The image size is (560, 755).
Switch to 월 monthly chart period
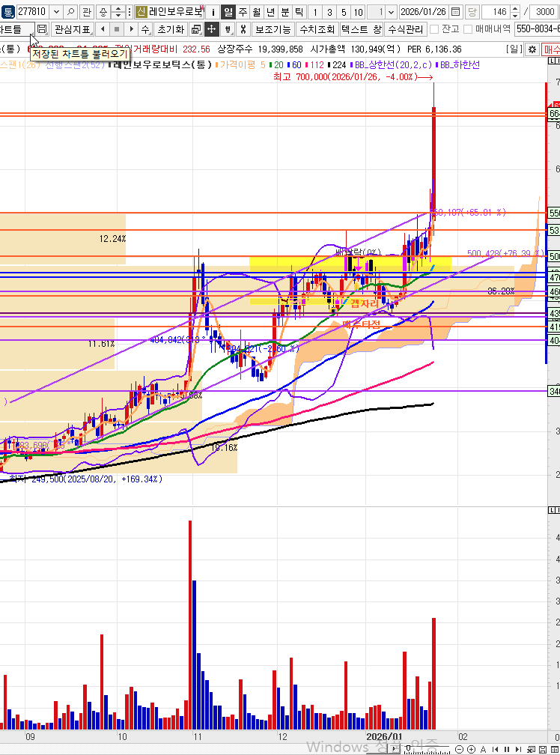(x=257, y=12)
